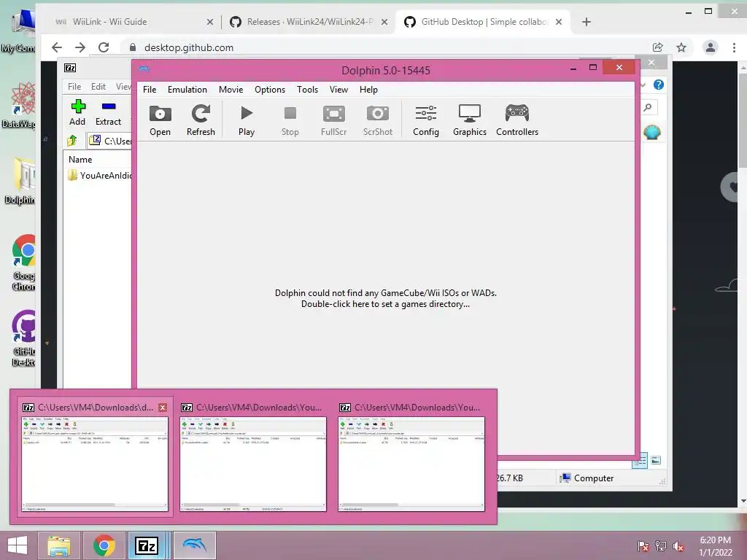Click the large icons view button in Explorer

pos(656,460)
